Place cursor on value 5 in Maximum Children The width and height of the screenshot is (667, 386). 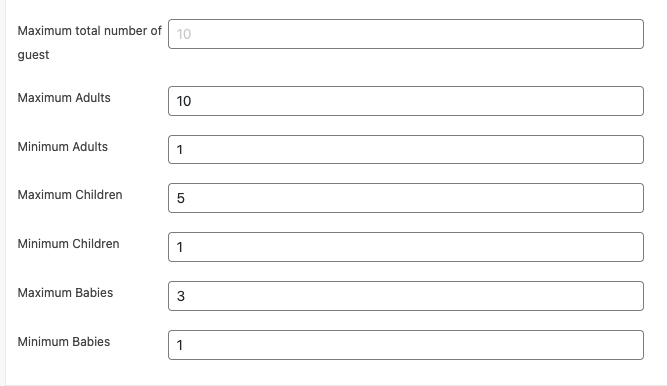[x=181, y=198]
